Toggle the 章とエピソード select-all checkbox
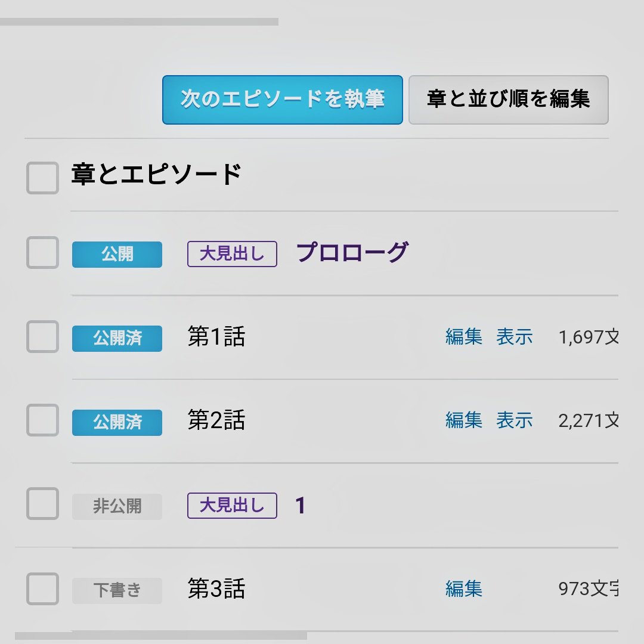This screenshot has width=644, height=644. [x=42, y=178]
